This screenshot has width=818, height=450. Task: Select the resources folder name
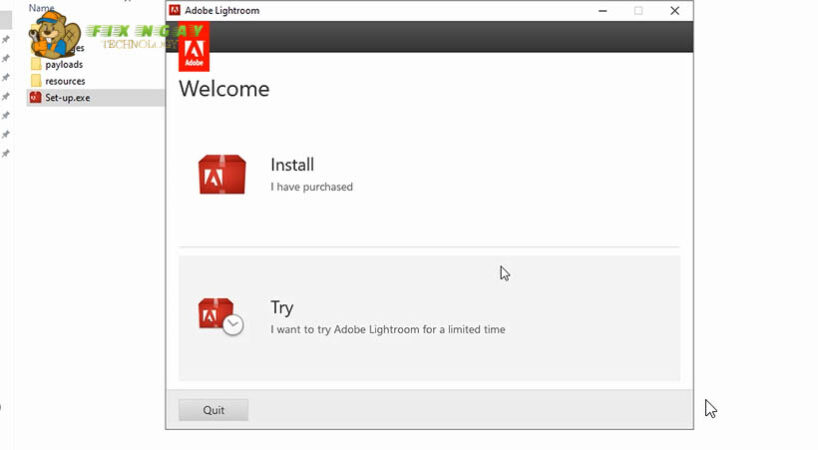[x=65, y=81]
